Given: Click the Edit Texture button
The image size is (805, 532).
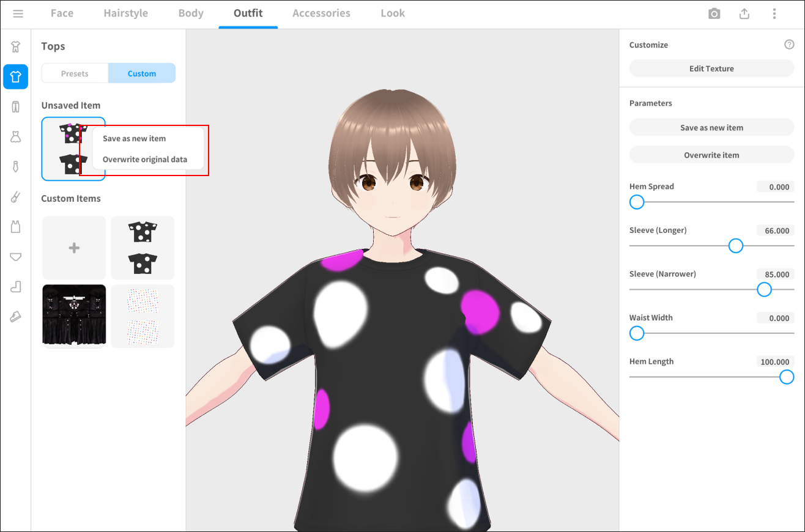Looking at the screenshot, I should coord(711,68).
